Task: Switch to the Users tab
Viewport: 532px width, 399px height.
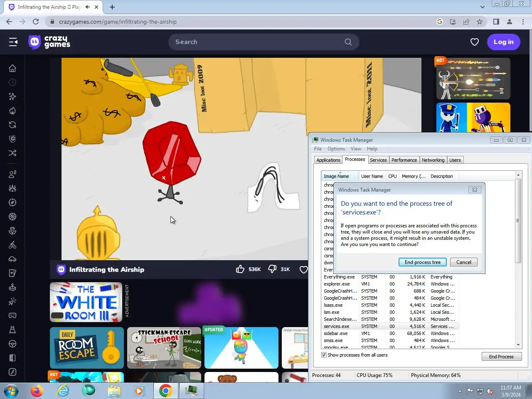Action: coord(455,160)
